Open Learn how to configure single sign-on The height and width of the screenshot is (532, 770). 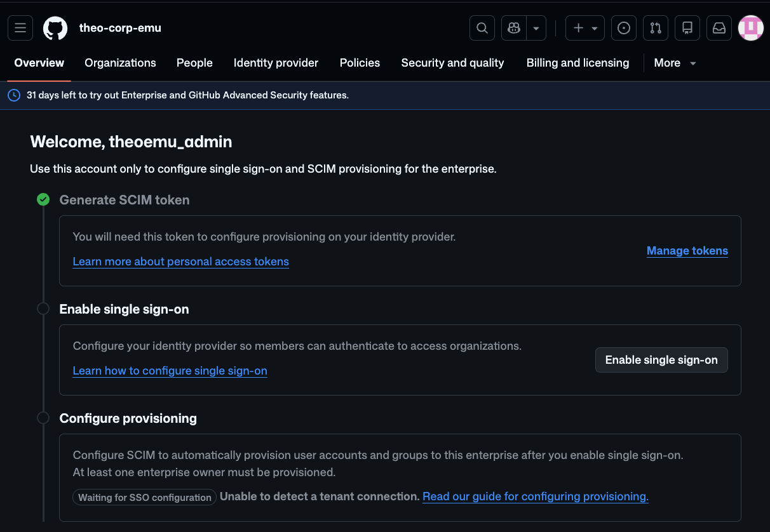click(x=170, y=371)
